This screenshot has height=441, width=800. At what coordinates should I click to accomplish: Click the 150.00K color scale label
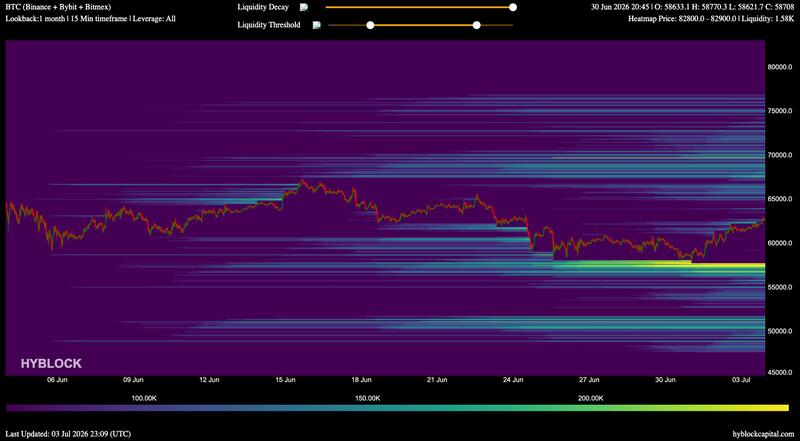368,398
